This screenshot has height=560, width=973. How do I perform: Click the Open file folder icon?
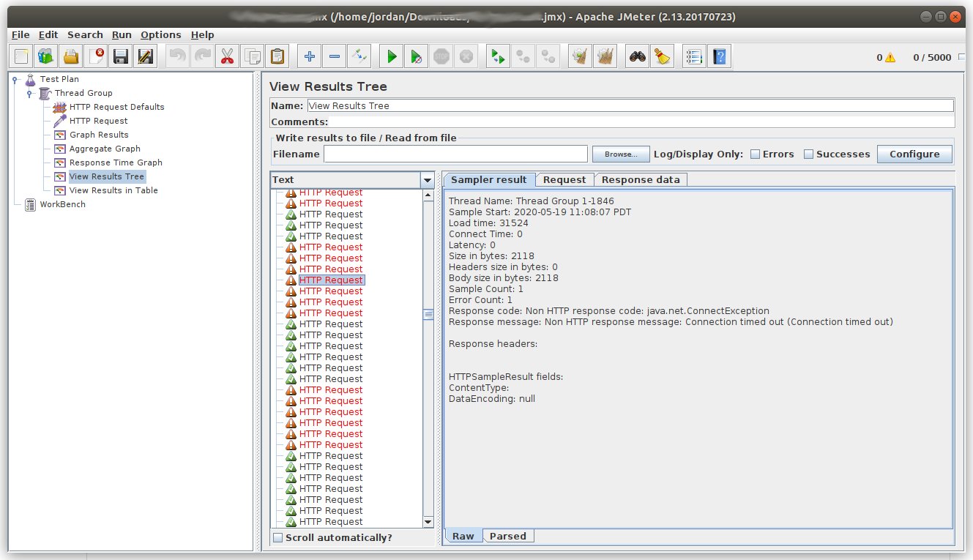(x=71, y=56)
